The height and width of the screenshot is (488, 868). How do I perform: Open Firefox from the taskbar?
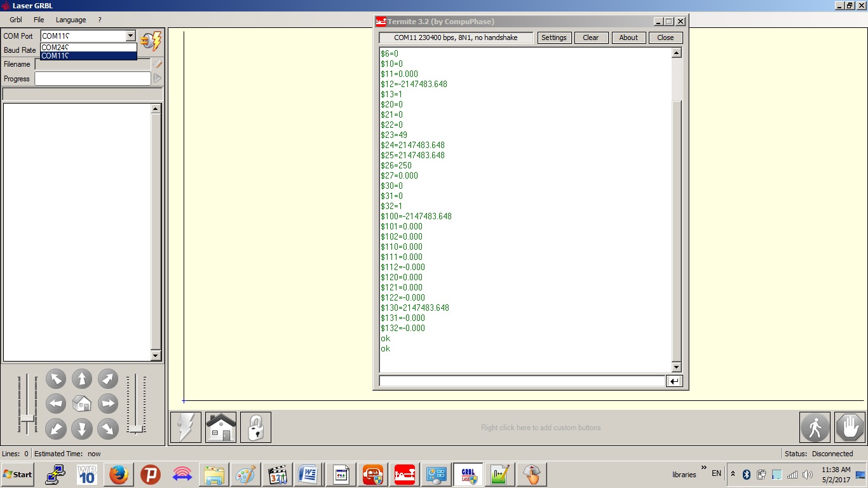pos(119,474)
